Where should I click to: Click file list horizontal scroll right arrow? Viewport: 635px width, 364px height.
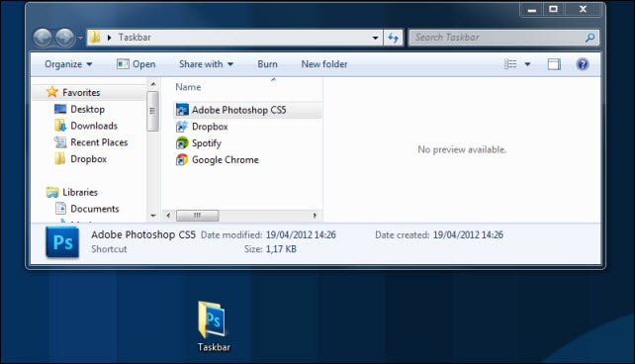click(315, 216)
